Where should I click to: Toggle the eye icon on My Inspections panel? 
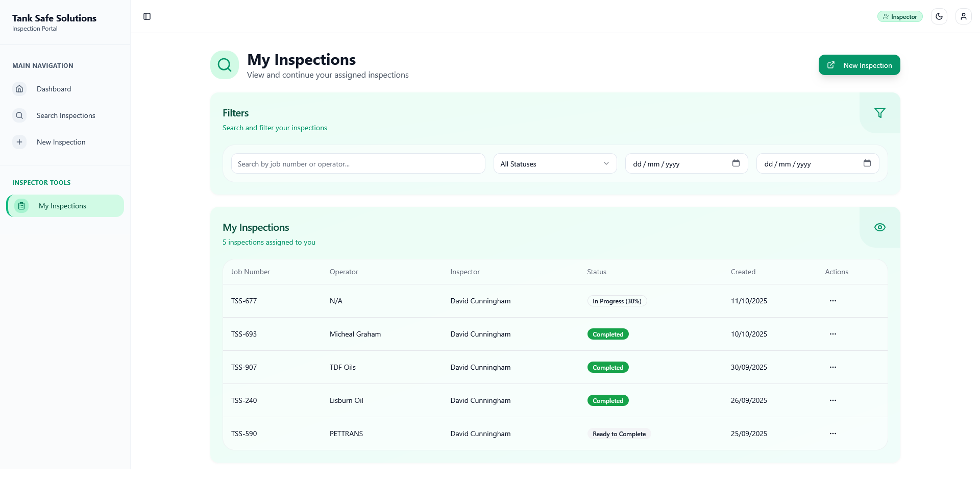(879, 227)
